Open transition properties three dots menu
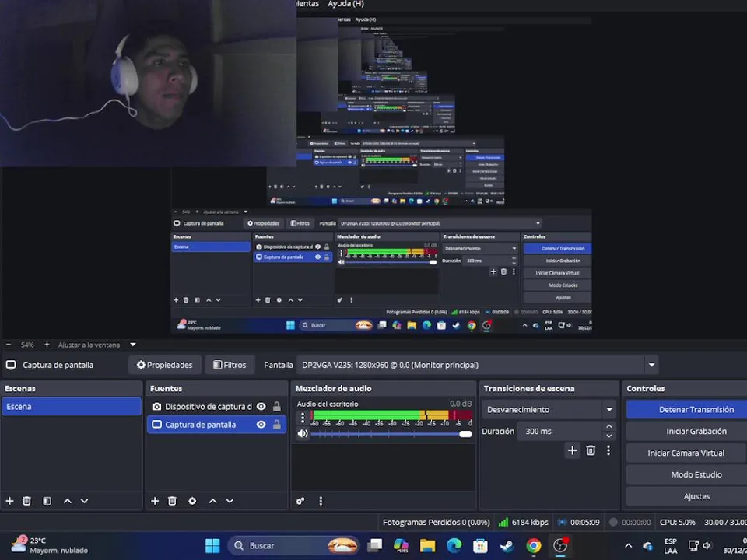Viewport: 747px width, 560px height. [608, 450]
